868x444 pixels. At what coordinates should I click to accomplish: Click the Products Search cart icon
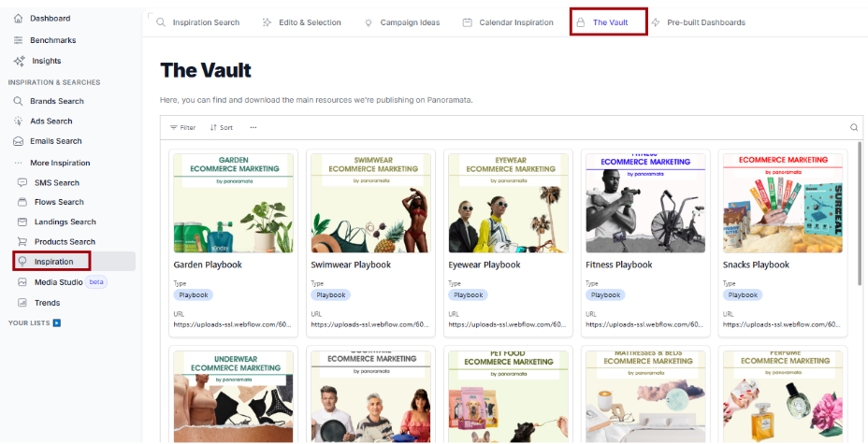coord(22,241)
